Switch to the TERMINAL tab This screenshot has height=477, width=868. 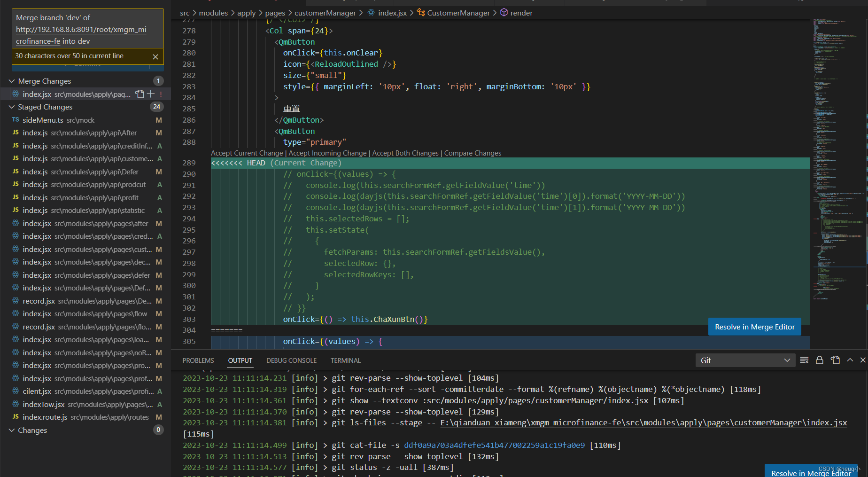tap(345, 360)
